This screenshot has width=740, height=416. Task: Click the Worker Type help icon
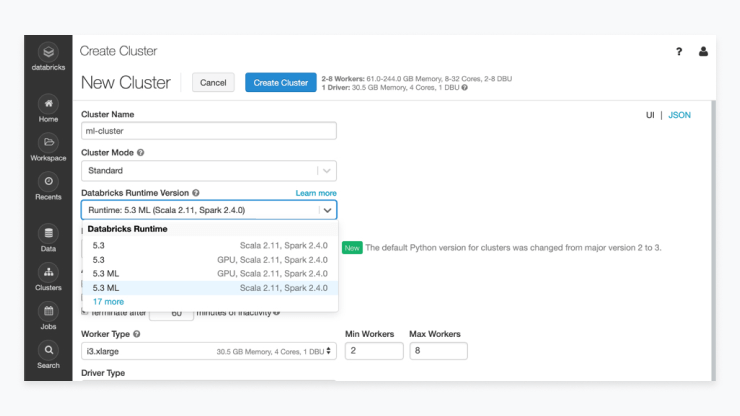click(x=136, y=334)
